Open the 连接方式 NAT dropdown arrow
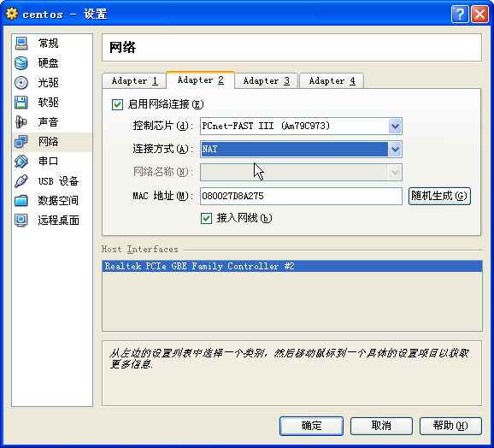The width and height of the screenshot is (494, 448). [395, 149]
